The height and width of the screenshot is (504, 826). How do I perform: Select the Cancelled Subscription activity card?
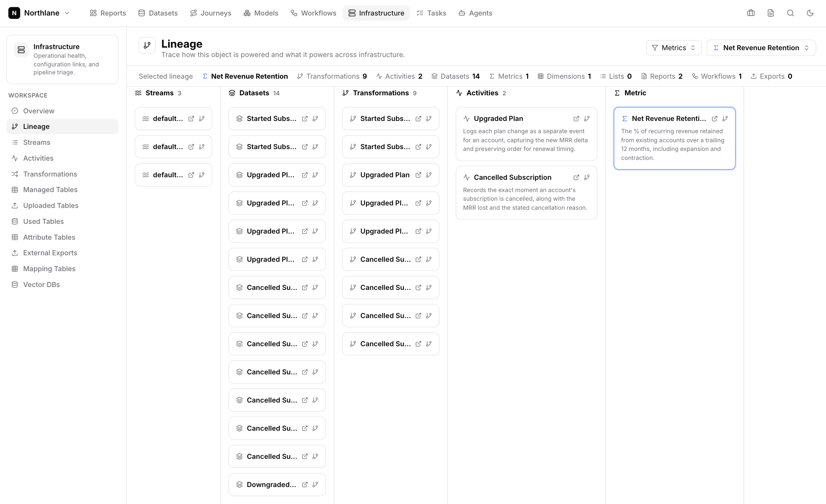(526, 192)
